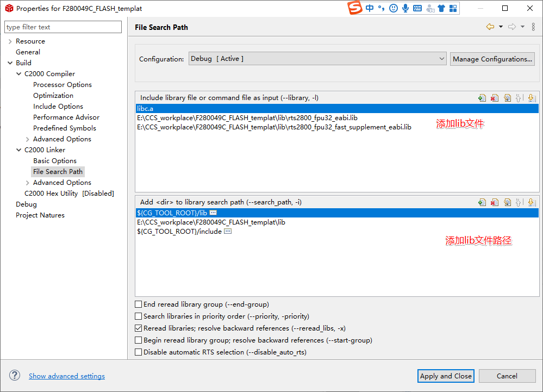Delete selected entry from --library list

tap(495, 98)
